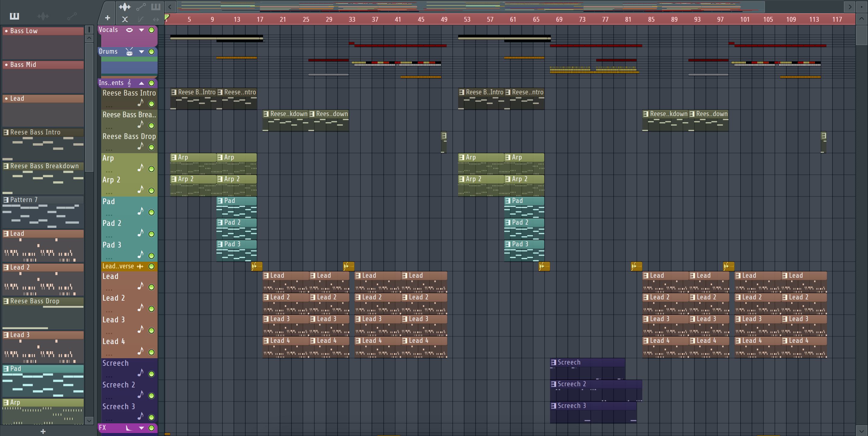Image resolution: width=868 pixels, height=436 pixels.
Task: Click the note icon on Screech track
Action: (x=140, y=373)
